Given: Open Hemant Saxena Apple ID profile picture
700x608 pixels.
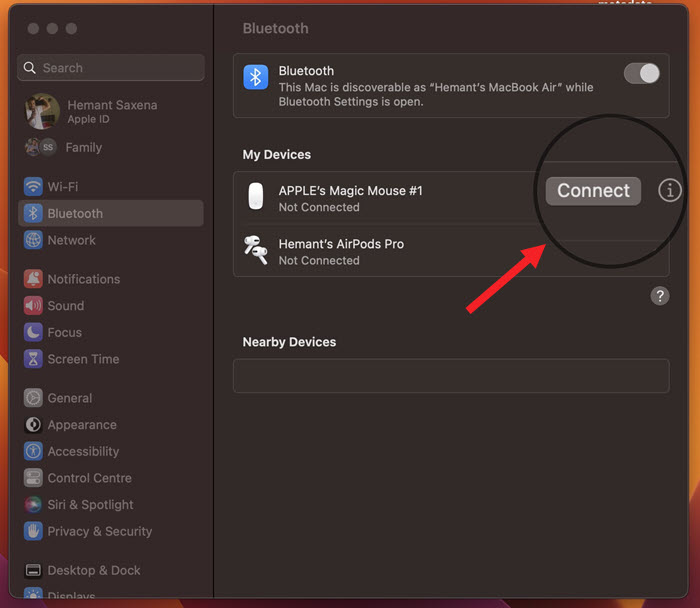Looking at the screenshot, I should [42, 112].
